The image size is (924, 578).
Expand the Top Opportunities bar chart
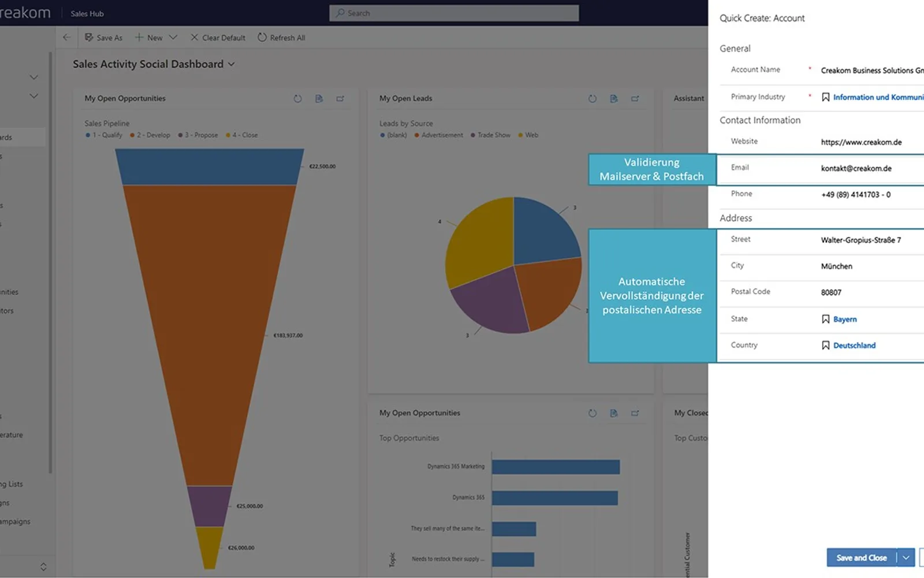point(635,413)
